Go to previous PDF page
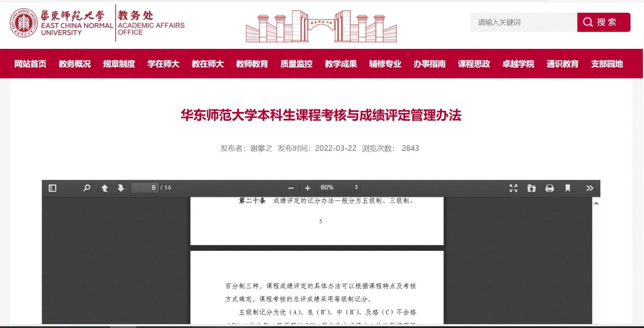Screen dimensions: 644x328 (x=104, y=188)
